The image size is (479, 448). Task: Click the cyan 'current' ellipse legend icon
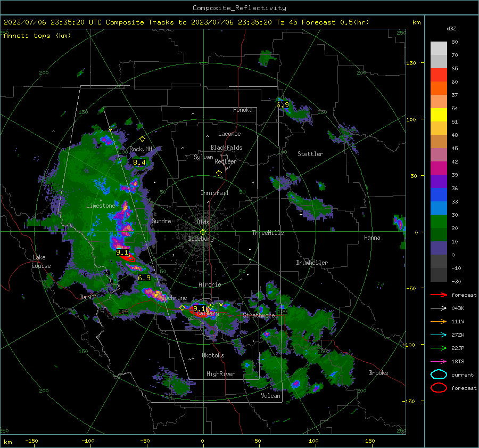[x=439, y=374]
